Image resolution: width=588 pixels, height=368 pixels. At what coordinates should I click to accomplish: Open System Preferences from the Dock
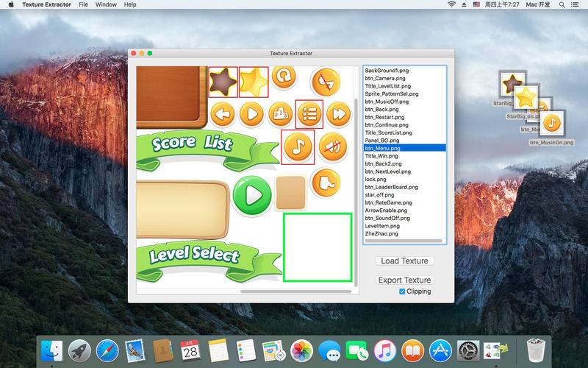click(x=468, y=351)
